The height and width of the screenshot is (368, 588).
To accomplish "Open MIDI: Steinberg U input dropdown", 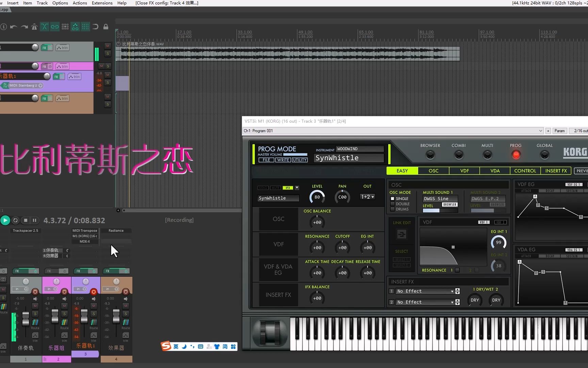I will (x=26, y=86).
